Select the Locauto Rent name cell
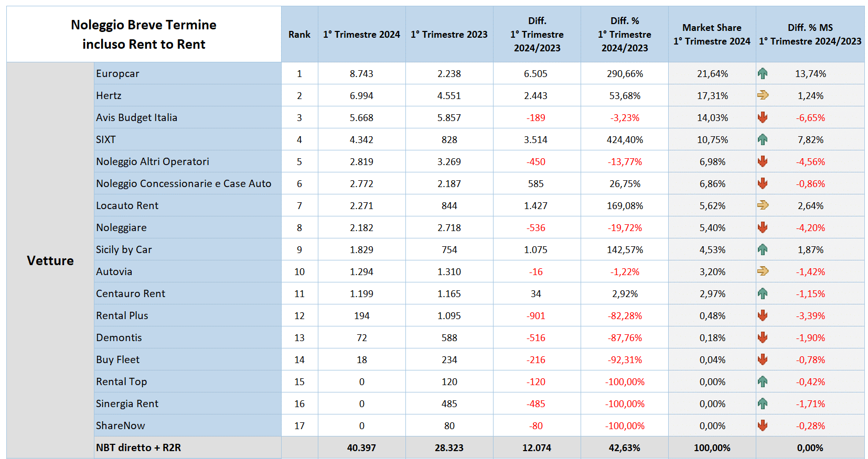Image resolution: width=868 pixels, height=459 pixels. tap(188, 206)
